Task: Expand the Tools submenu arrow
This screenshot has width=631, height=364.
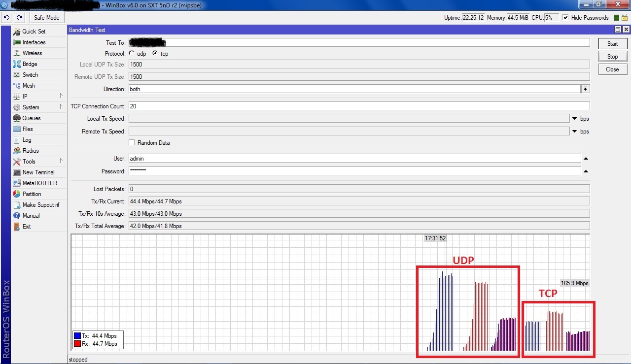Action: point(61,161)
